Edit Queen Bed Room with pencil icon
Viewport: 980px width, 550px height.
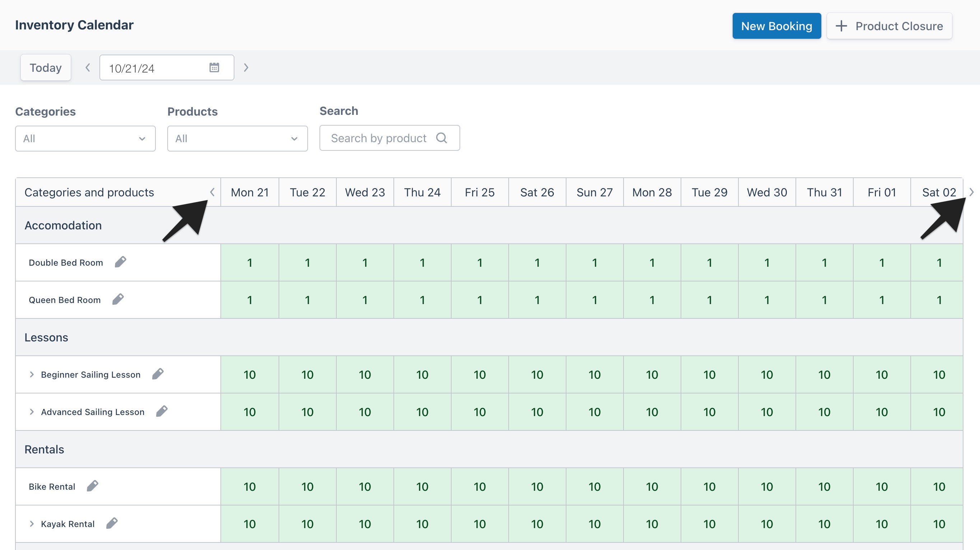pyautogui.click(x=118, y=299)
